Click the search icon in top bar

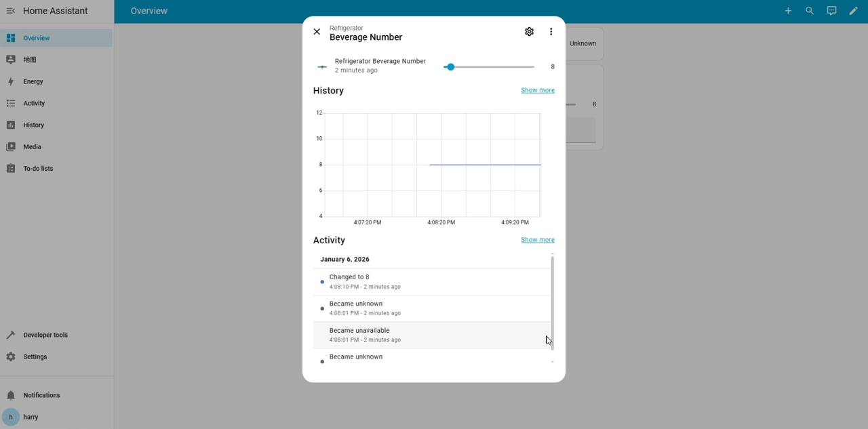point(810,11)
